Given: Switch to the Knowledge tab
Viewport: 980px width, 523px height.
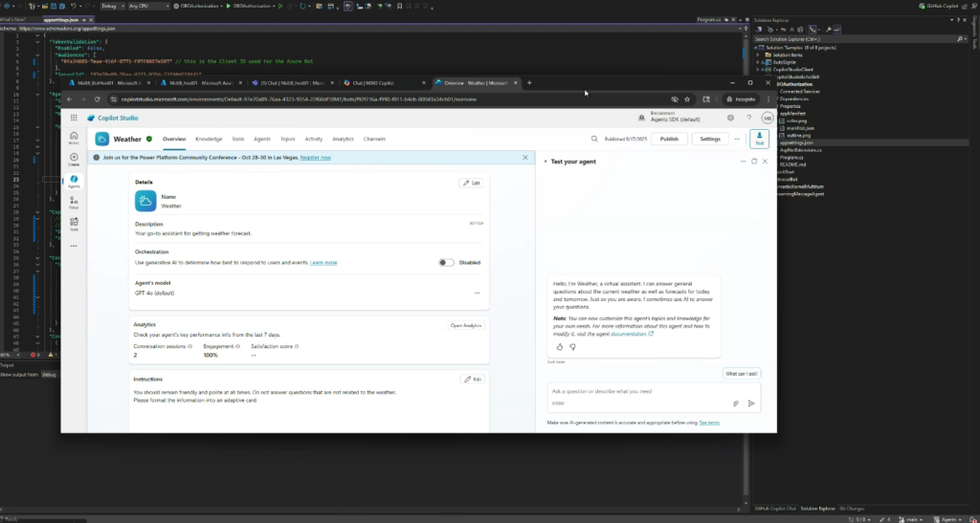Looking at the screenshot, I should pyautogui.click(x=209, y=140).
